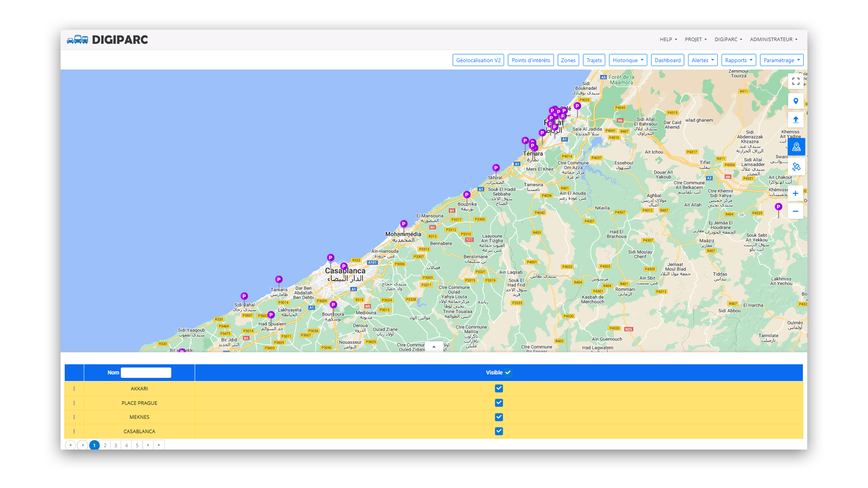The image size is (868, 488).
Task: Open Géolocalisation V2
Action: [x=478, y=60]
